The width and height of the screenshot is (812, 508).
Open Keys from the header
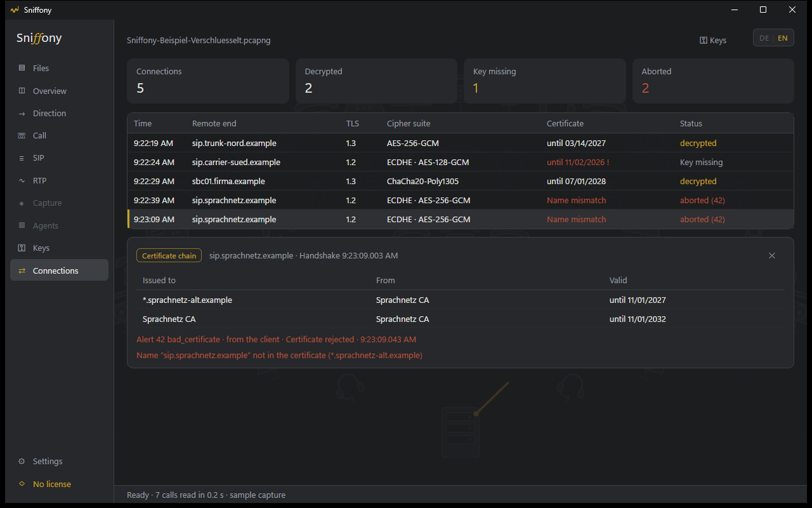713,40
